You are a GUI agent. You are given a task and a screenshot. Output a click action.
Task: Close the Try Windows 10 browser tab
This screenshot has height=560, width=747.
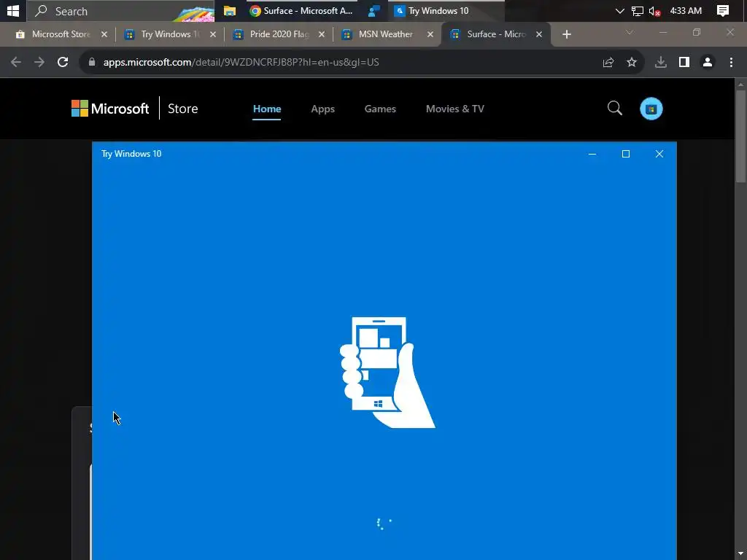(x=213, y=34)
